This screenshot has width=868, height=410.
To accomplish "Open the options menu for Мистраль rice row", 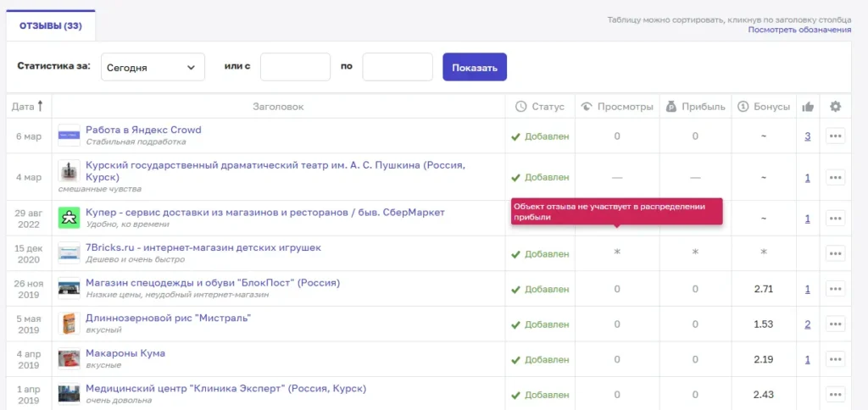I will 835,324.
